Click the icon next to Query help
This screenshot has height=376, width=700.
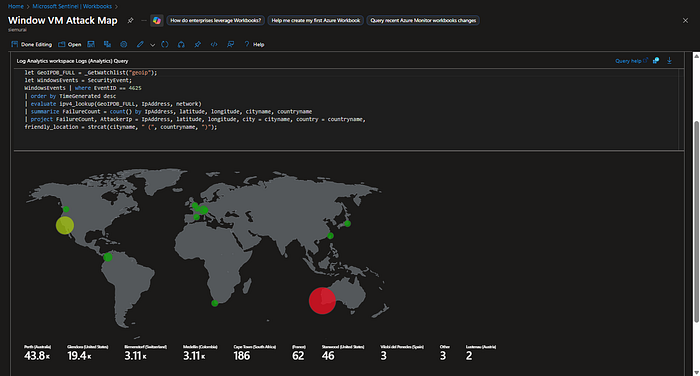point(656,61)
